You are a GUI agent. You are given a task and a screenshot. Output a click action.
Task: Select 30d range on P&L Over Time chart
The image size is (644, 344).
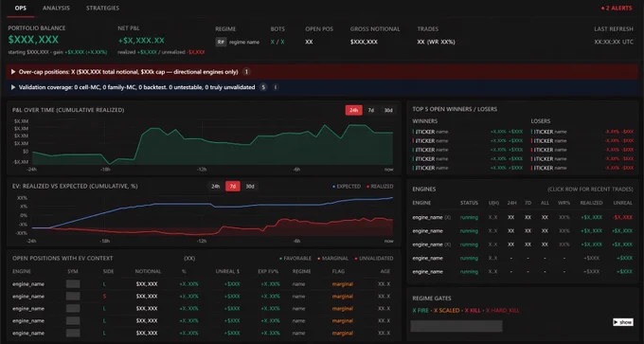pos(388,110)
